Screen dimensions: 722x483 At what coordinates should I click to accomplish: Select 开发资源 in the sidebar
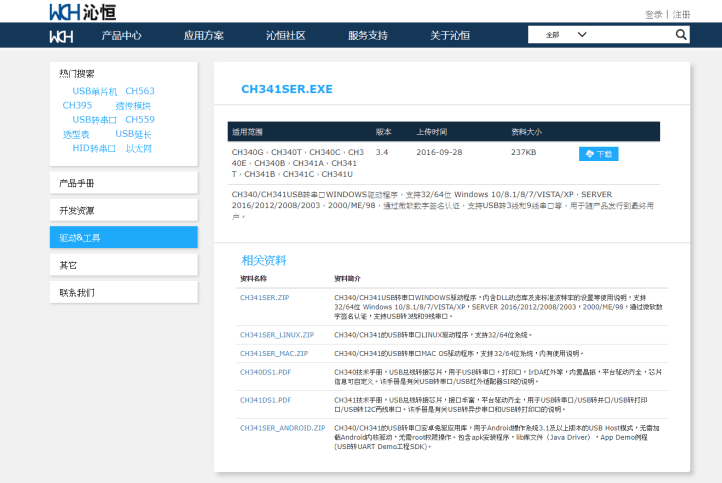[x=123, y=210]
